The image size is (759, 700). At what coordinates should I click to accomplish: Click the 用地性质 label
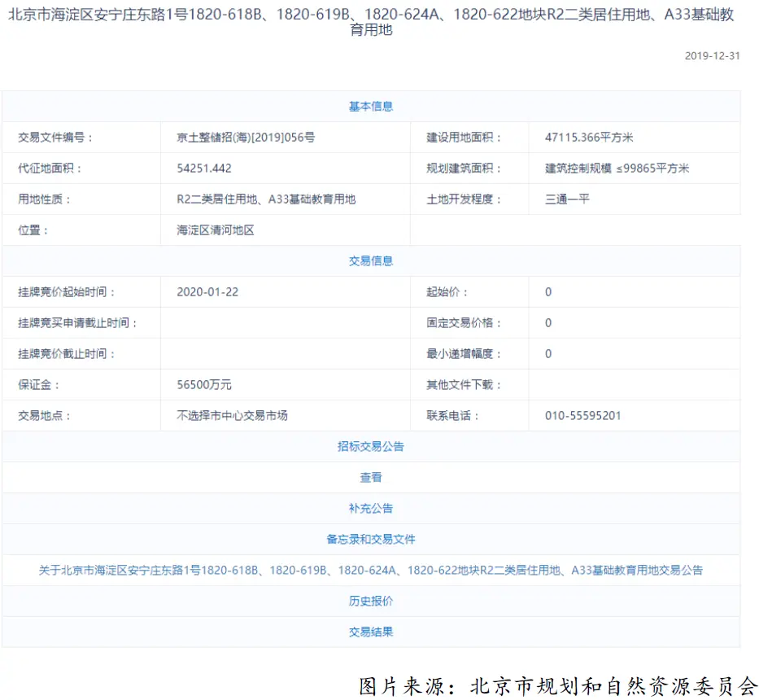pyautogui.click(x=45, y=199)
